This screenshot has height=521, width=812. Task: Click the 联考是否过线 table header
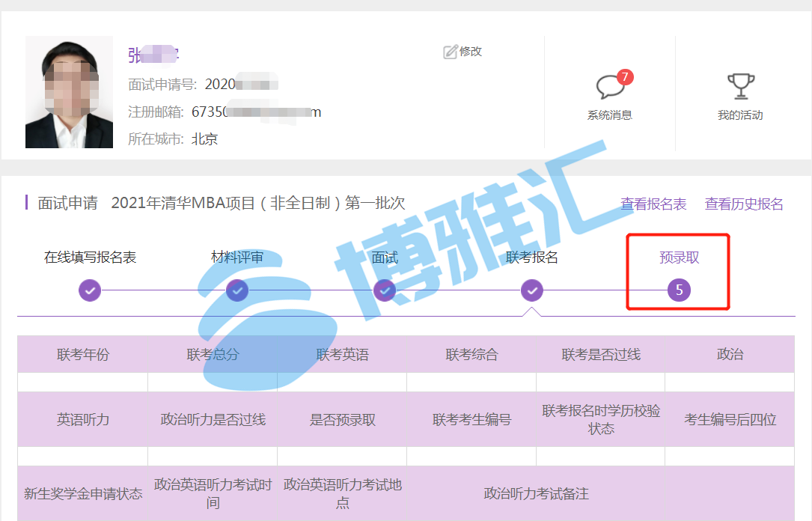[x=601, y=354]
